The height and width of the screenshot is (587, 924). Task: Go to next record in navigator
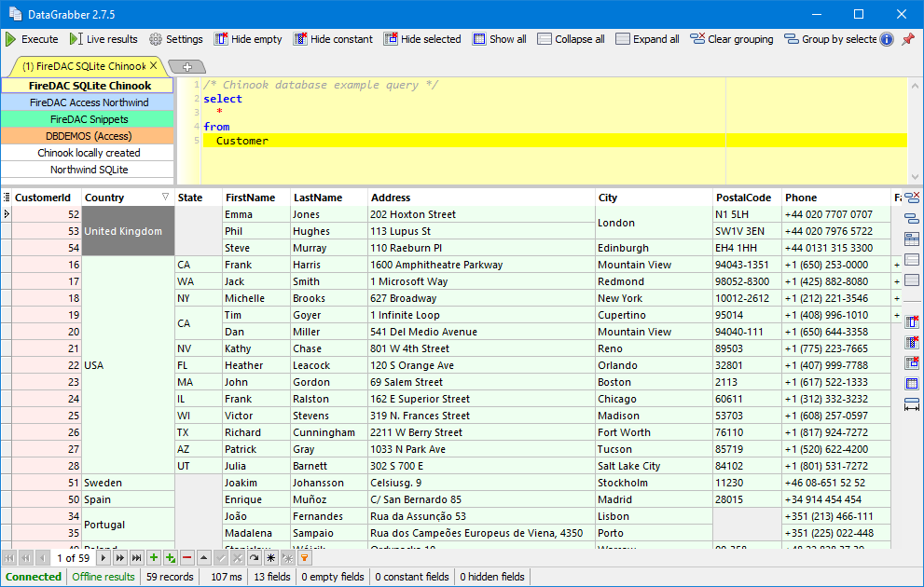(103, 557)
